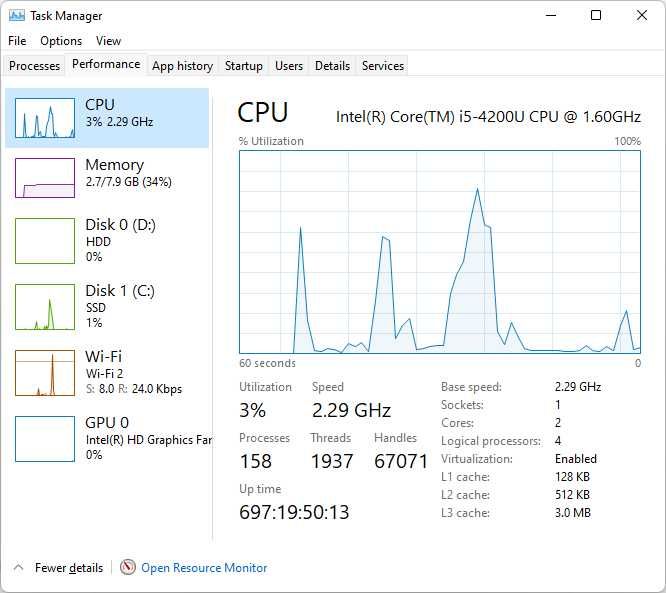The width and height of the screenshot is (666, 593).
Task: Click the Resource Monitor icon
Action: coord(128,567)
